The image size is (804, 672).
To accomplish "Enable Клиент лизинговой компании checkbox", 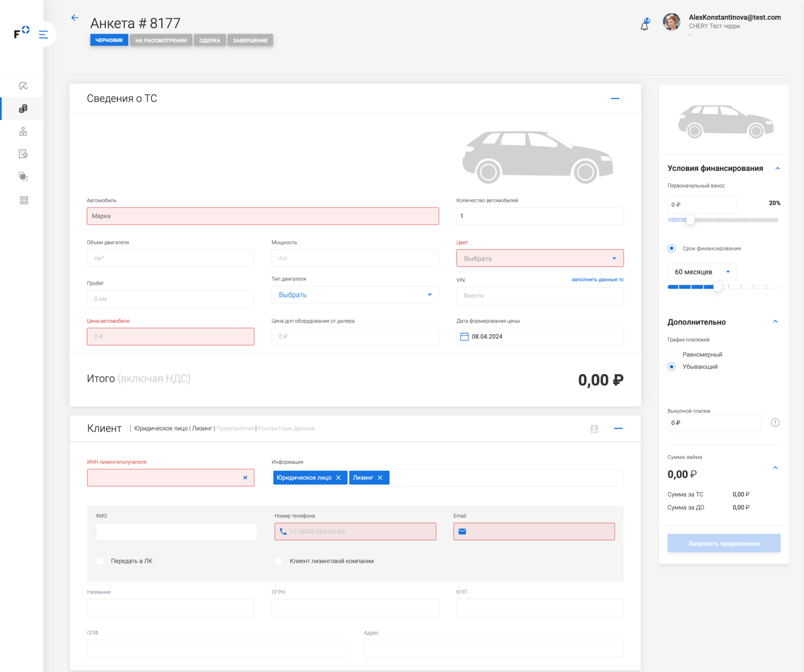I will tap(279, 561).
